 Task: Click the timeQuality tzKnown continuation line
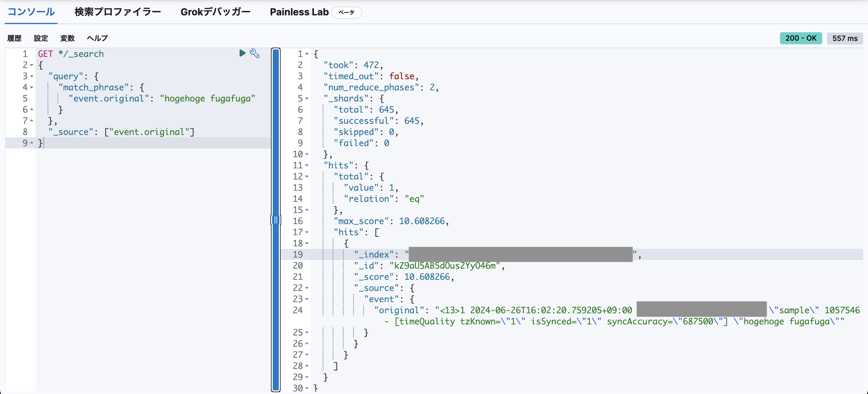pyautogui.click(x=614, y=321)
